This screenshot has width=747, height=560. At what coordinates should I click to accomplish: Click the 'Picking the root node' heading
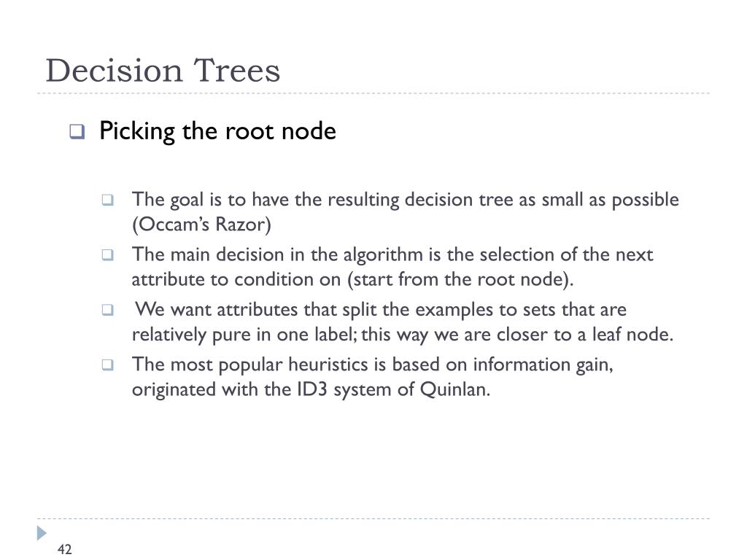coord(217,131)
